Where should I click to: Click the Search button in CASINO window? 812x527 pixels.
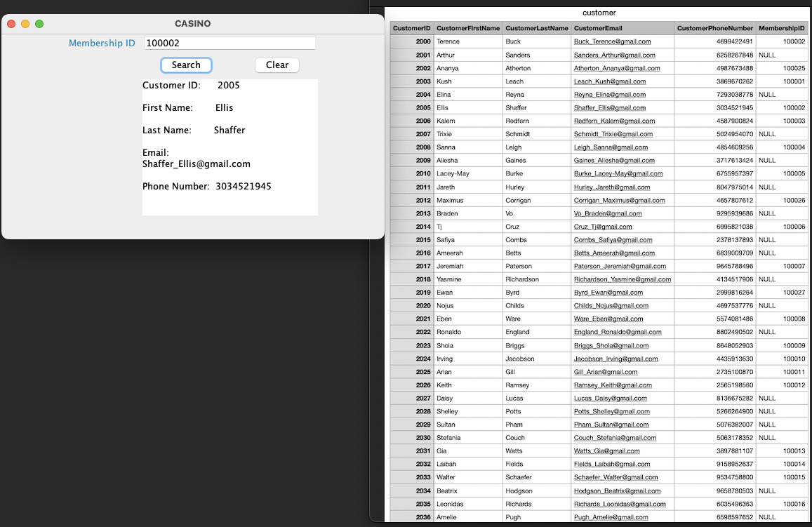click(x=186, y=65)
